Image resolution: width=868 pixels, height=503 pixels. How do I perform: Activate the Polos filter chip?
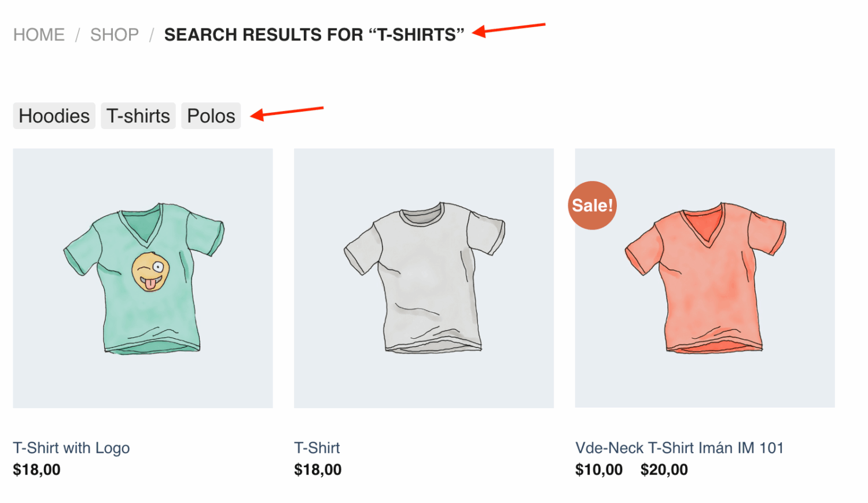211,116
